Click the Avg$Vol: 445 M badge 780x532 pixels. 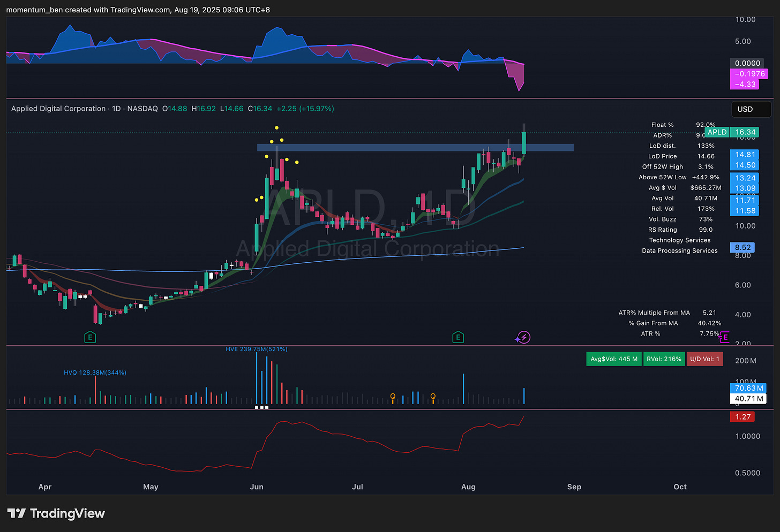[x=614, y=359]
